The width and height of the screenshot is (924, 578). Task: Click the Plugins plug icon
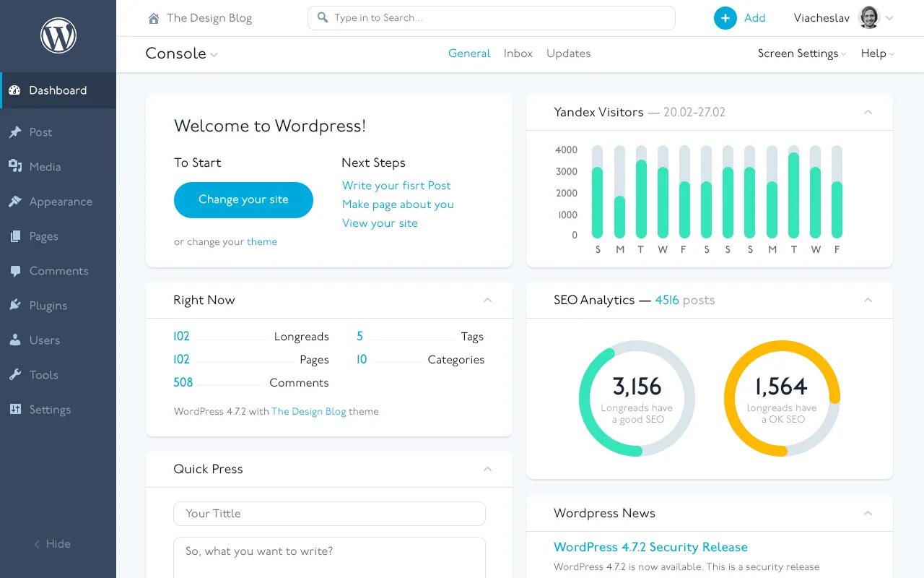click(14, 306)
